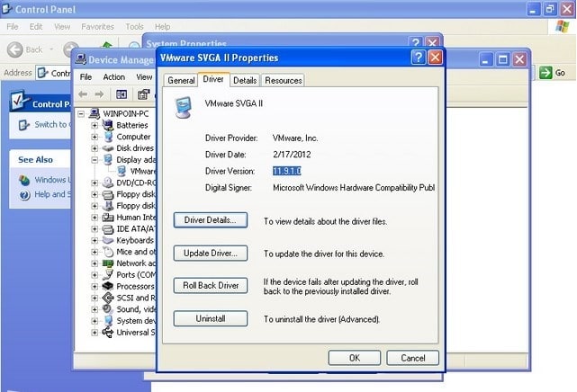Click Device Manager back arrow toolbar icon

83,94
